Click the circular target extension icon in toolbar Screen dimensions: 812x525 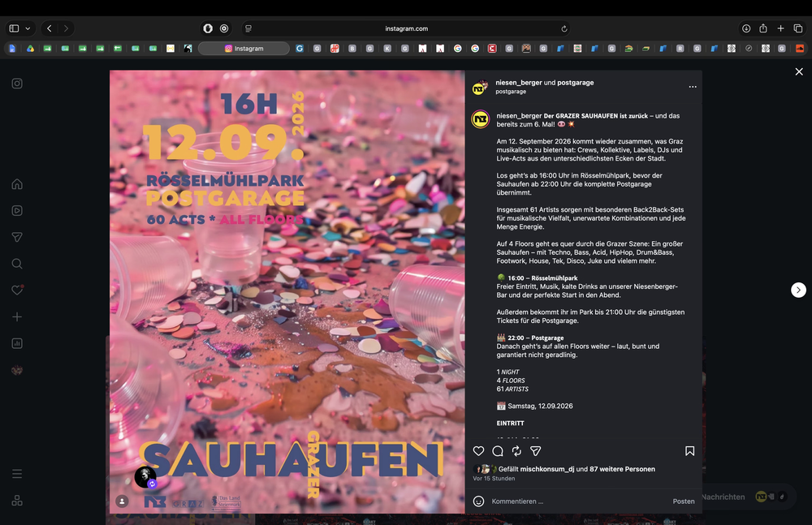pos(224,28)
